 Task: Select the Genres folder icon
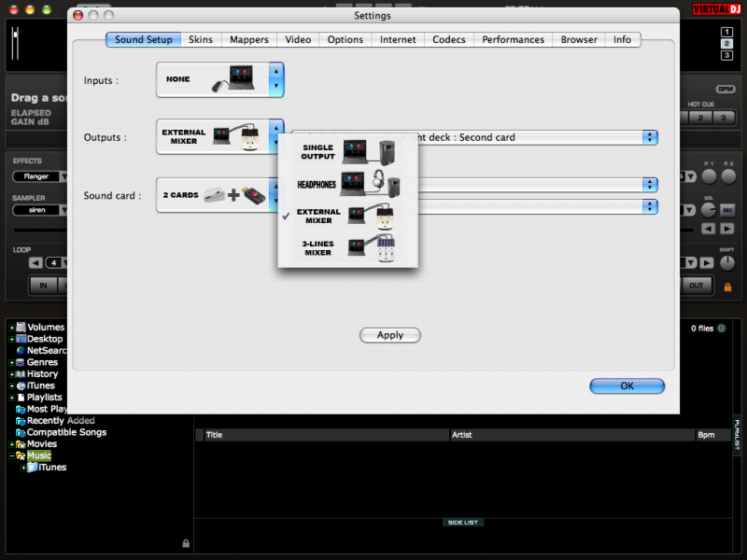(20, 362)
